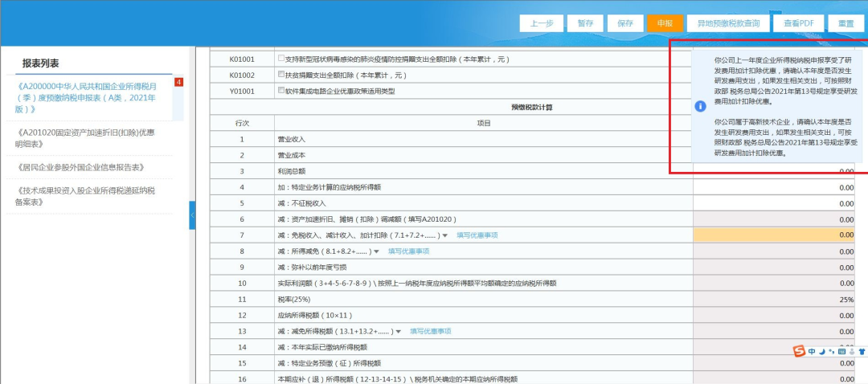Click the amount field for row 4 特定业务计算的应纳税所得额
Image resolution: width=868 pixels, height=384 pixels.
(774, 187)
